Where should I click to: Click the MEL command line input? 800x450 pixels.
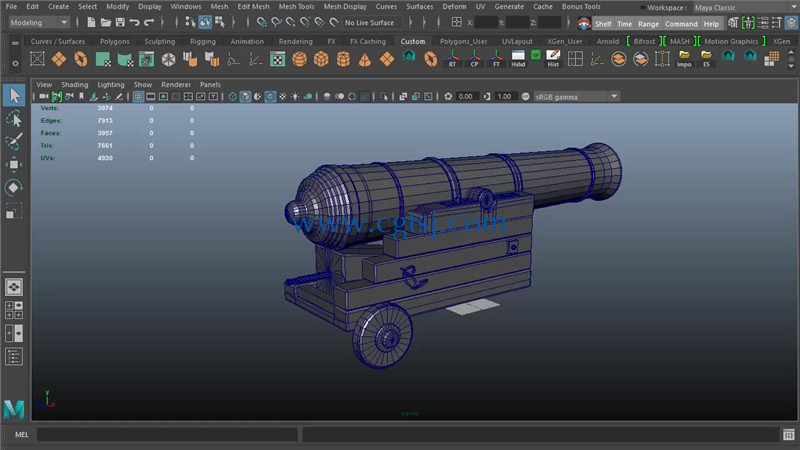(x=167, y=435)
